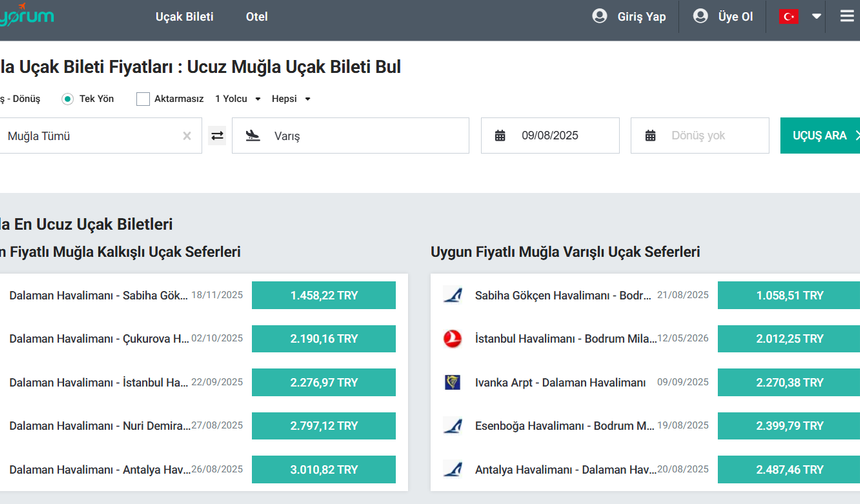This screenshot has height=504, width=860.
Task: Expand the language dropdown arrow
Action: coord(816,16)
